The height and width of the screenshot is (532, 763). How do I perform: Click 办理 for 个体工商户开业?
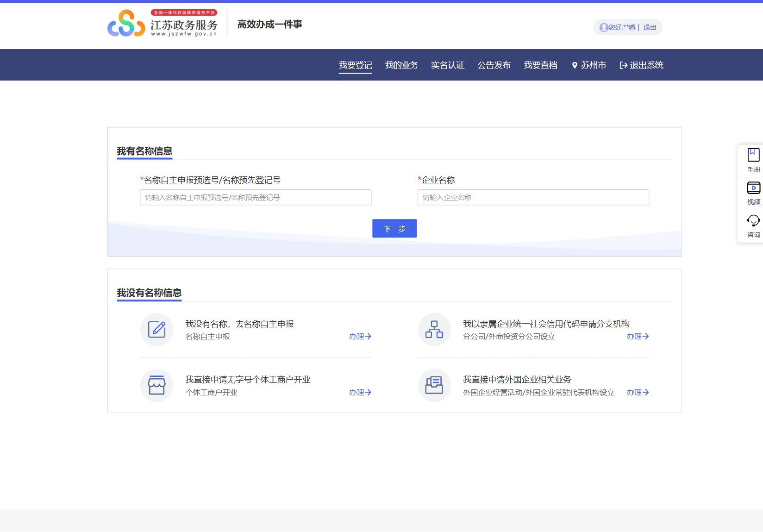(x=360, y=393)
